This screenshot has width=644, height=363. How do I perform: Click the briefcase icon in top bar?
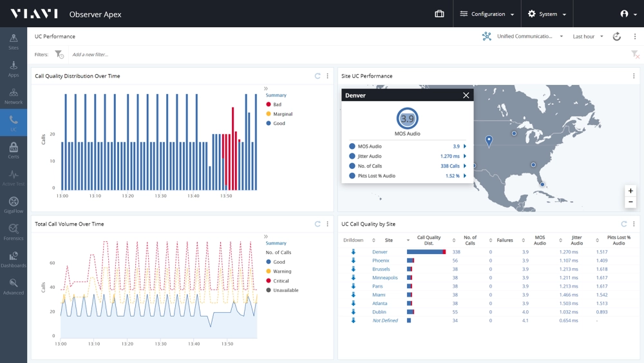coord(439,14)
